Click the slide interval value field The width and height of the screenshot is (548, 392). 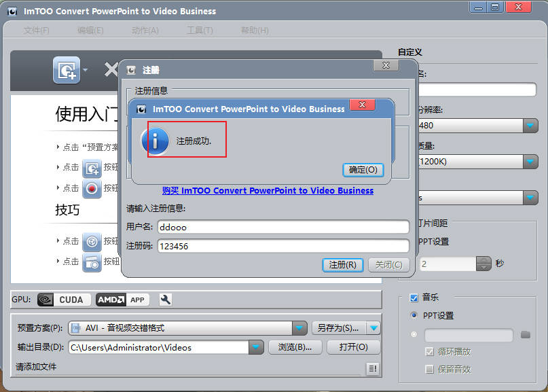(x=447, y=264)
